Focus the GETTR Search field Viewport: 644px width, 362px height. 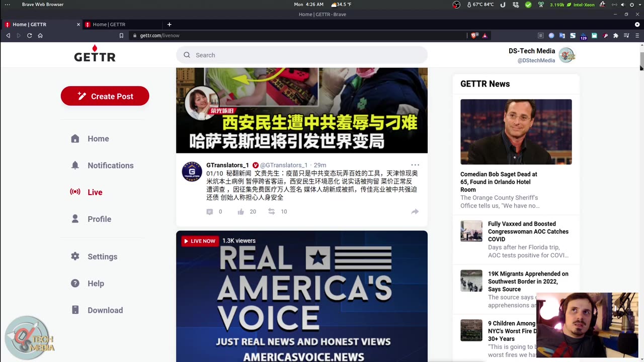302,55
